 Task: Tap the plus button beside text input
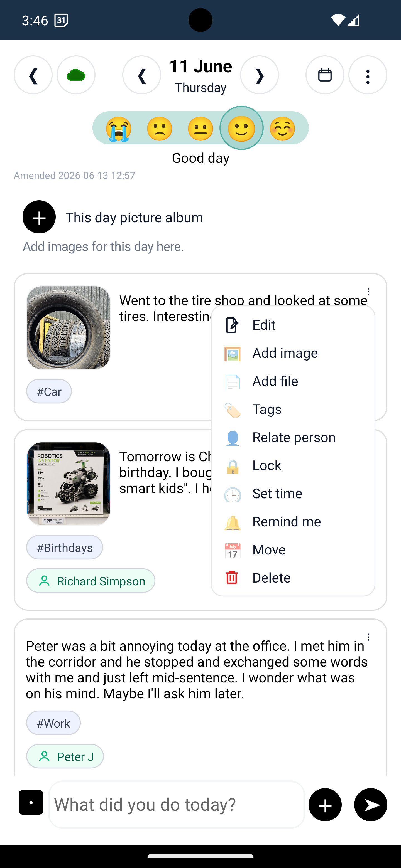tap(325, 805)
